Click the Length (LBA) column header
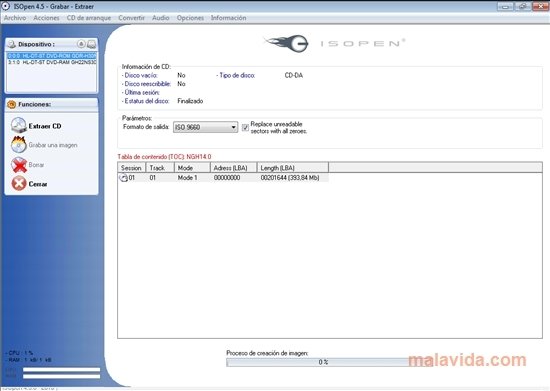The height and width of the screenshot is (391, 550). [293, 168]
